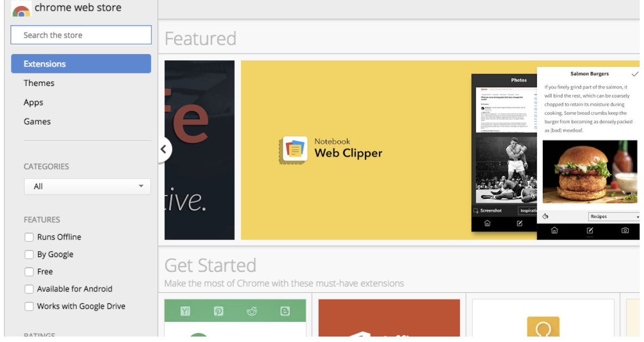Click the edit icon under Salmon Burgers note
This screenshot has height=342, width=644.
tap(590, 230)
